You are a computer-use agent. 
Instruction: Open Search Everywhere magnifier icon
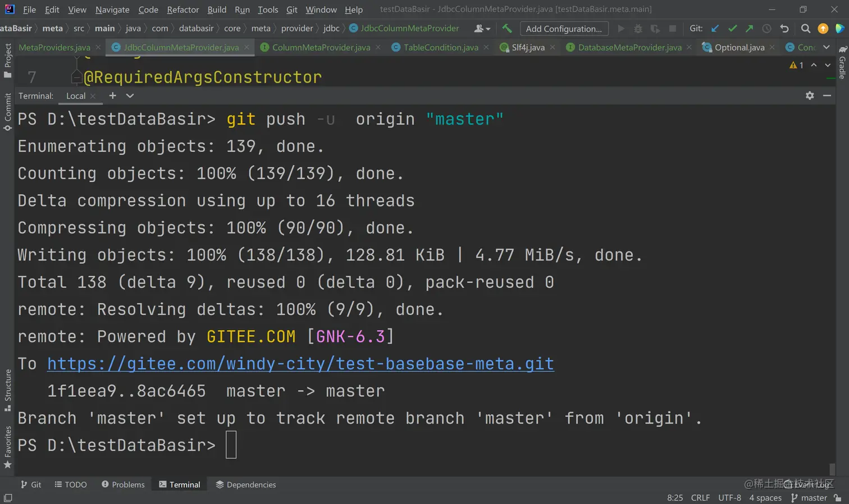(x=806, y=29)
